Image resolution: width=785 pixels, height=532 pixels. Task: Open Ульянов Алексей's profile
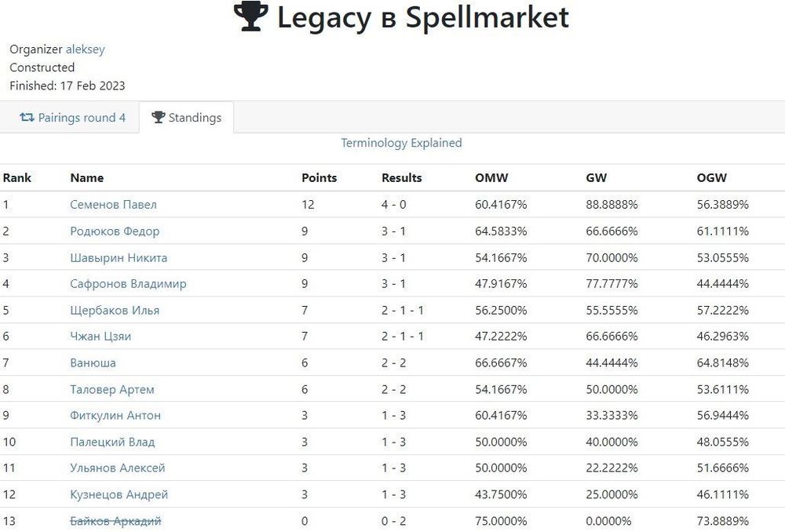[x=118, y=468]
